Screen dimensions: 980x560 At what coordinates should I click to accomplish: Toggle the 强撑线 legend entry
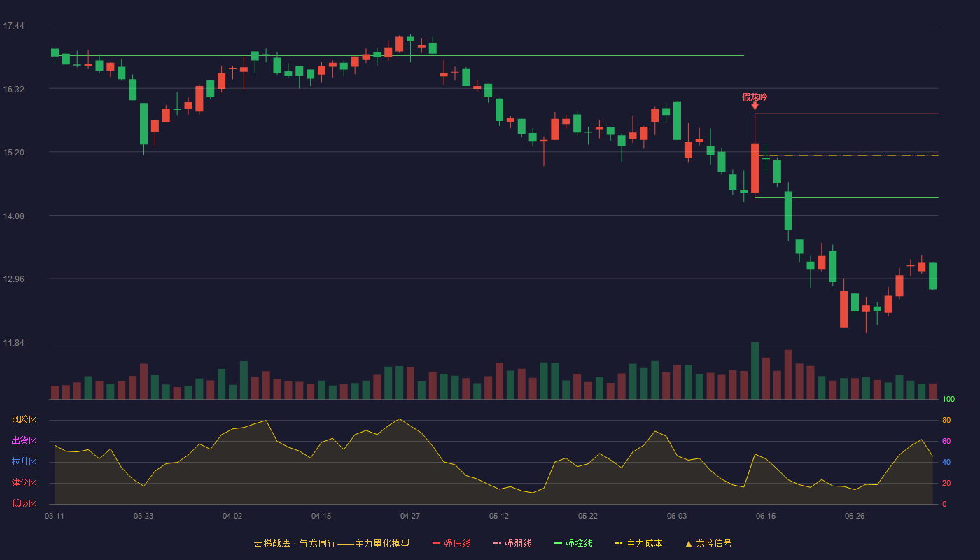pos(573,543)
